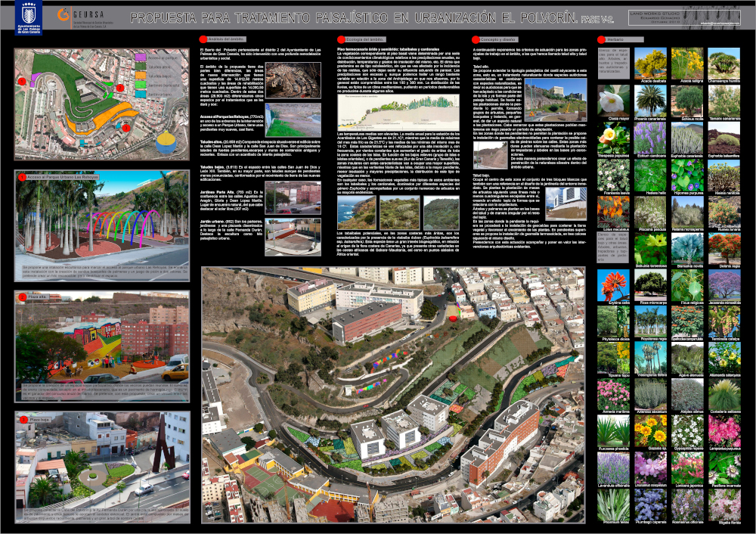Image resolution: width=756 pixels, height=534 pixels.
Task: Open the coastal cliff photo in the ecology section
Action: point(356,213)
